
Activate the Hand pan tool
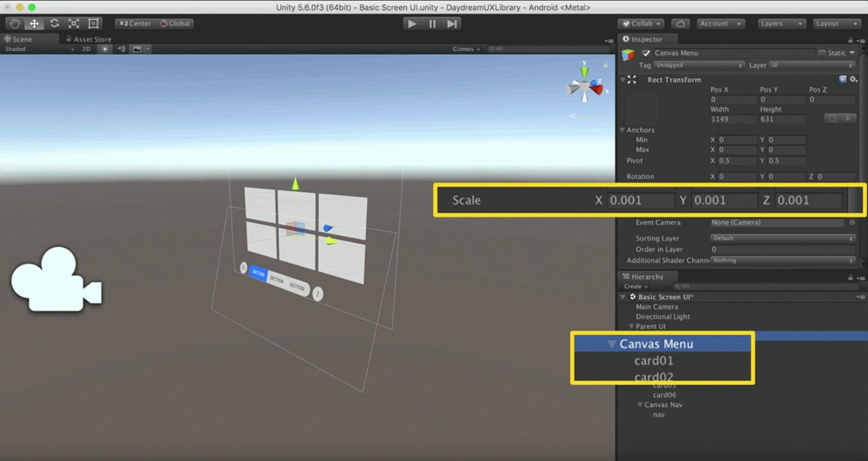[x=14, y=23]
